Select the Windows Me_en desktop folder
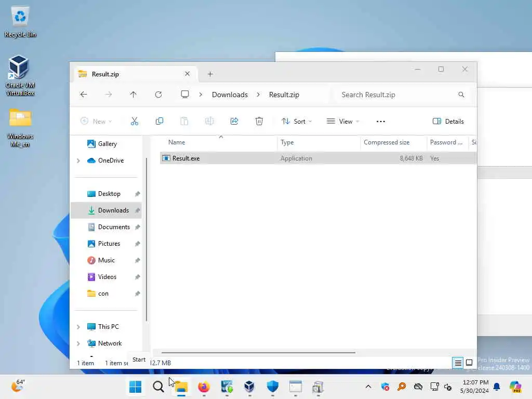The height and width of the screenshot is (399, 532). point(20,128)
